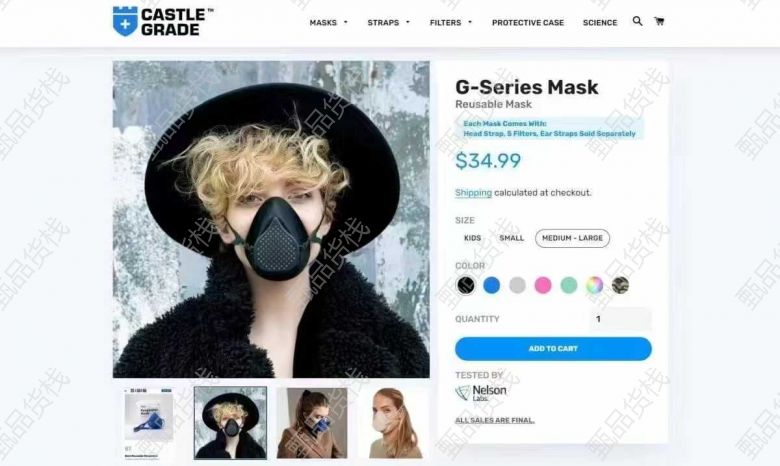780x466 pixels.
Task: Expand the Masks dropdown menu
Action: click(x=328, y=23)
